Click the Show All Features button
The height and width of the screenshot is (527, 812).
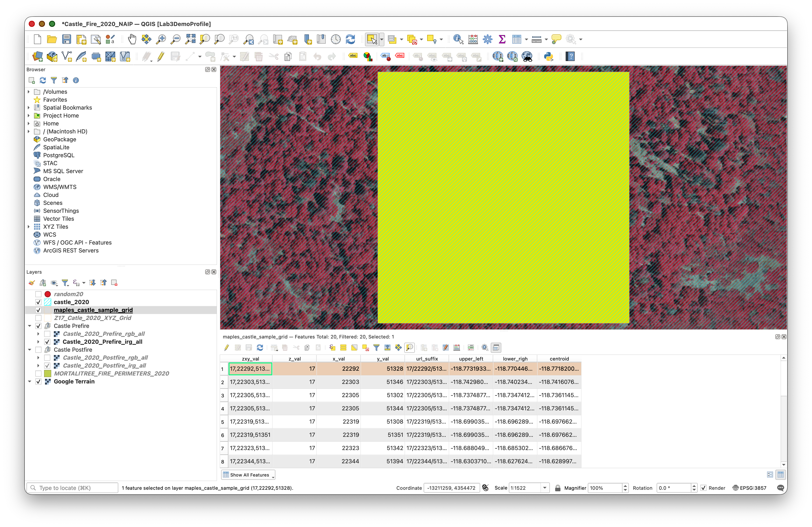point(248,475)
